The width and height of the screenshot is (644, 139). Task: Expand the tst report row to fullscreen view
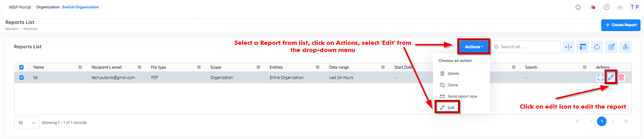point(600,77)
